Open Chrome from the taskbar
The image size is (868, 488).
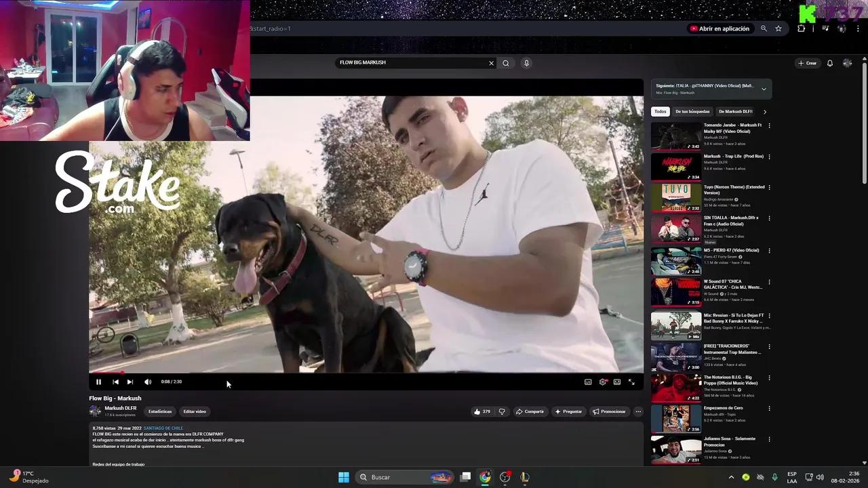(x=485, y=477)
